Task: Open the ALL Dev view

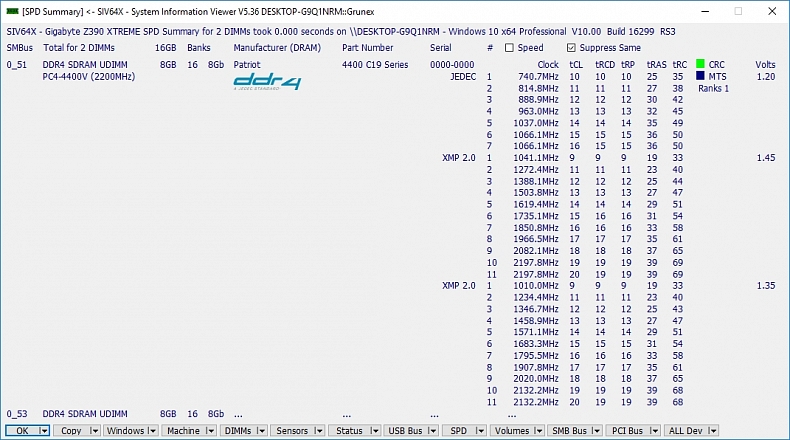Action: click(x=685, y=431)
